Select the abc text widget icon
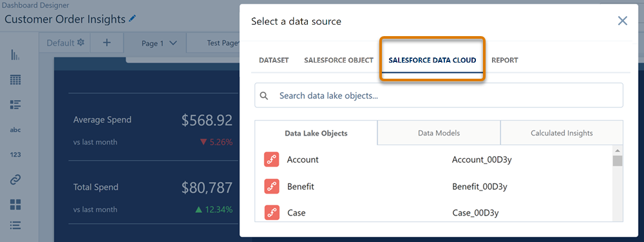The height and width of the screenshot is (242, 644). (x=15, y=130)
